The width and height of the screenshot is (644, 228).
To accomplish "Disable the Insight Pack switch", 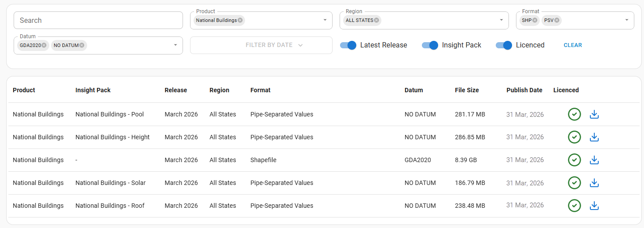I will click(430, 45).
